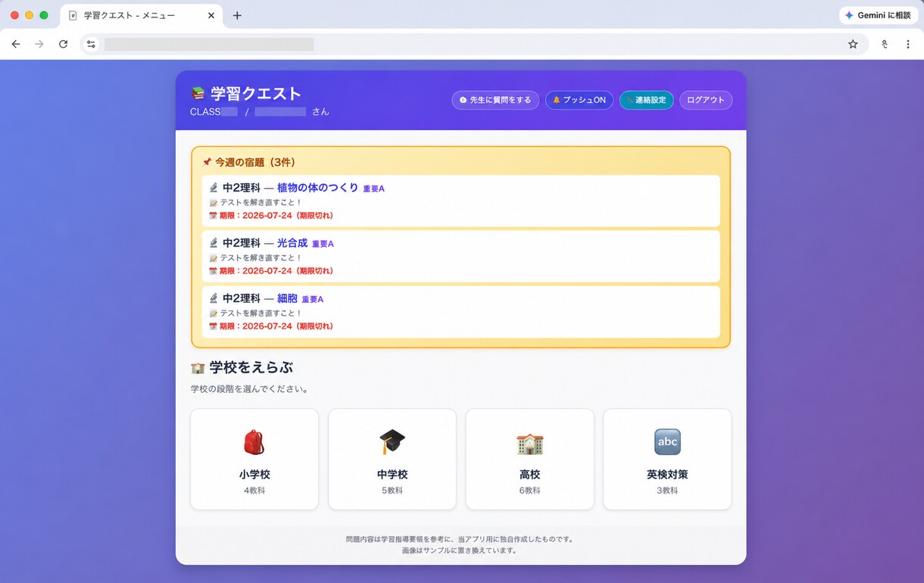Select the 高校 card
The height and width of the screenshot is (583, 924).
pos(530,460)
